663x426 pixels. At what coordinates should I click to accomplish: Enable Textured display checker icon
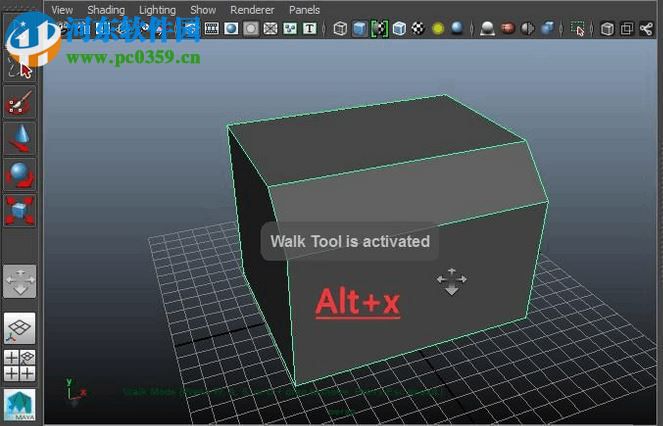click(418, 28)
